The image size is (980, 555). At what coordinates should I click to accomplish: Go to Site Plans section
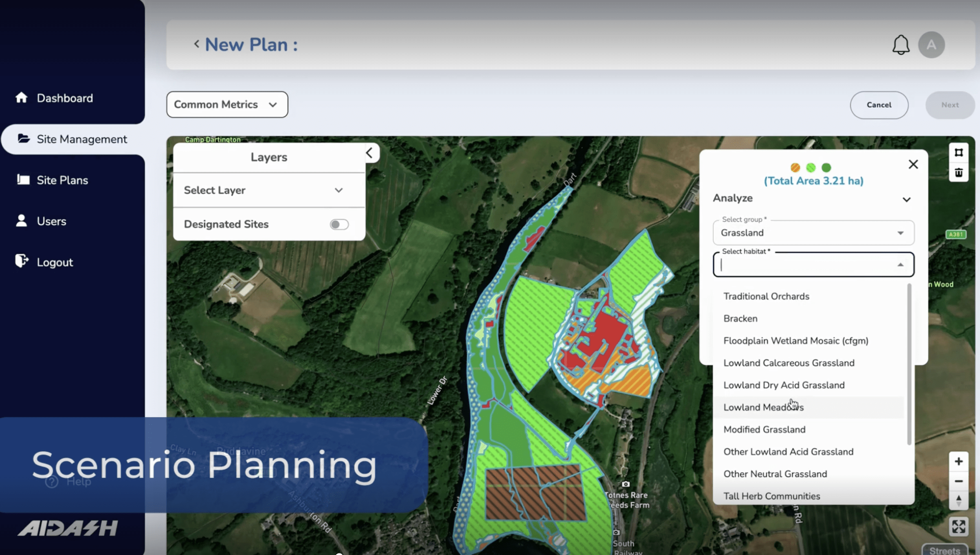pyautogui.click(x=62, y=180)
